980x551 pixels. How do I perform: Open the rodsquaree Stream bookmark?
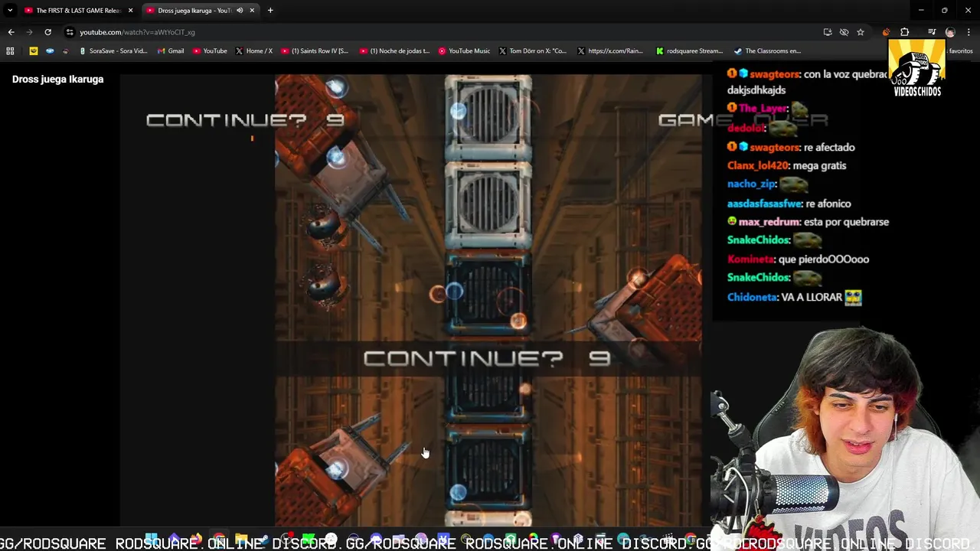point(690,51)
